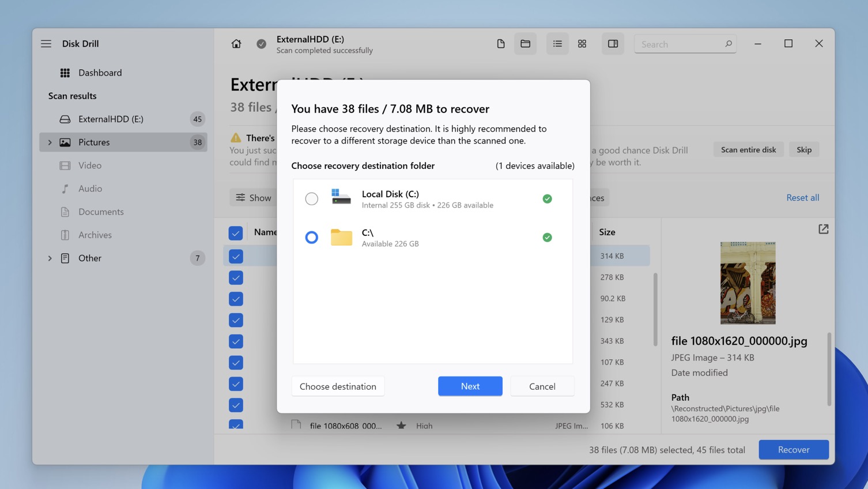Viewport: 868px width, 489px height.
Task: Switch to folder view icon in toolbar
Action: click(x=525, y=44)
